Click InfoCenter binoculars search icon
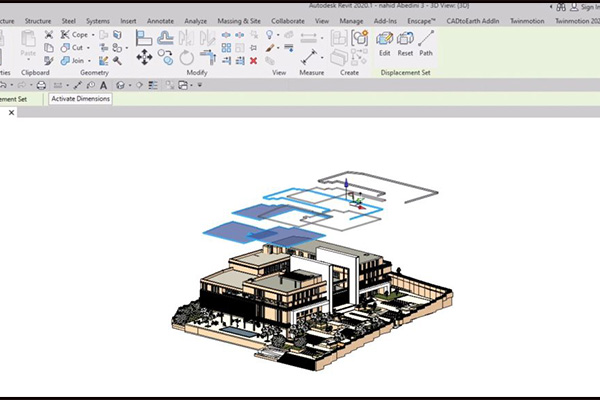 pyautogui.click(x=561, y=7)
